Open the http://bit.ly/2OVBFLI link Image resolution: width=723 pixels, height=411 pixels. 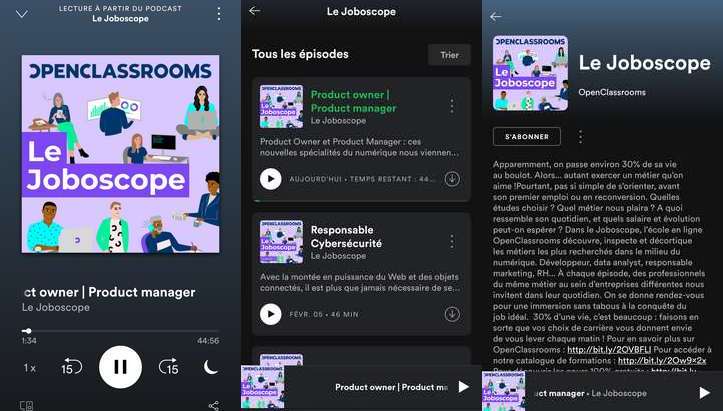click(x=609, y=350)
